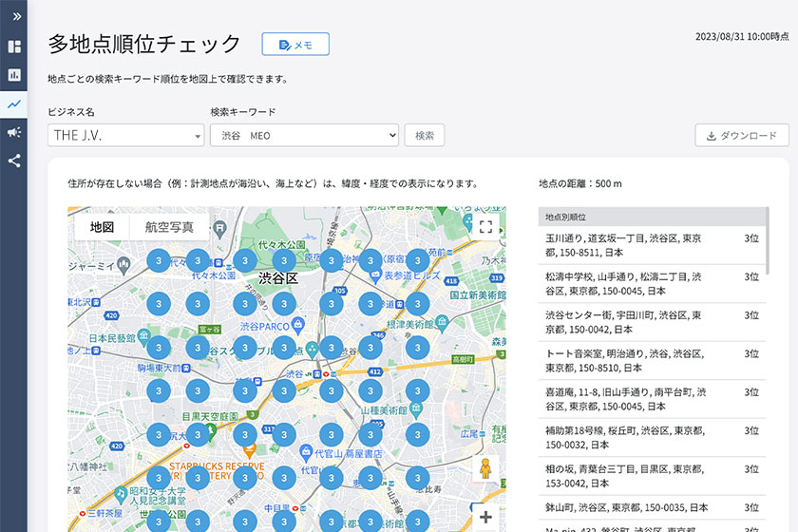Click the 代官山 蔦屋書店 shopping pin
This screenshot has height=532, width=798.
pos(305,452)
